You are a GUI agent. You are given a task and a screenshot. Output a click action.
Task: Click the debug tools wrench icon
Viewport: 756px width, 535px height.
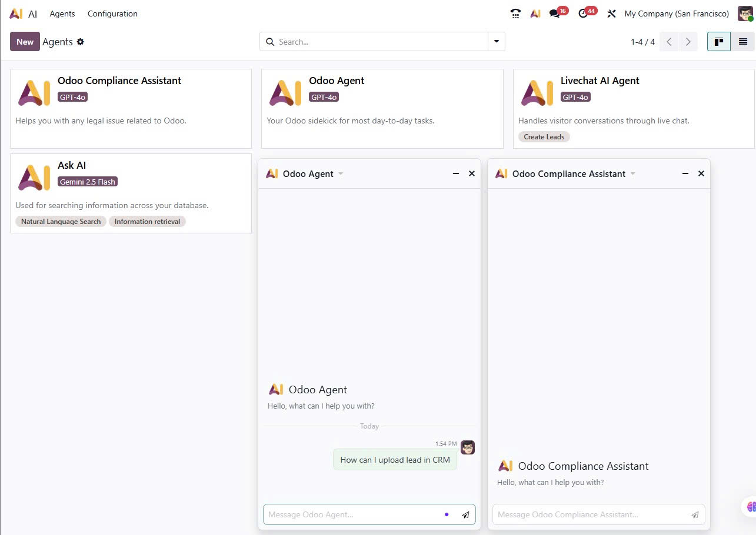(611, 14)
